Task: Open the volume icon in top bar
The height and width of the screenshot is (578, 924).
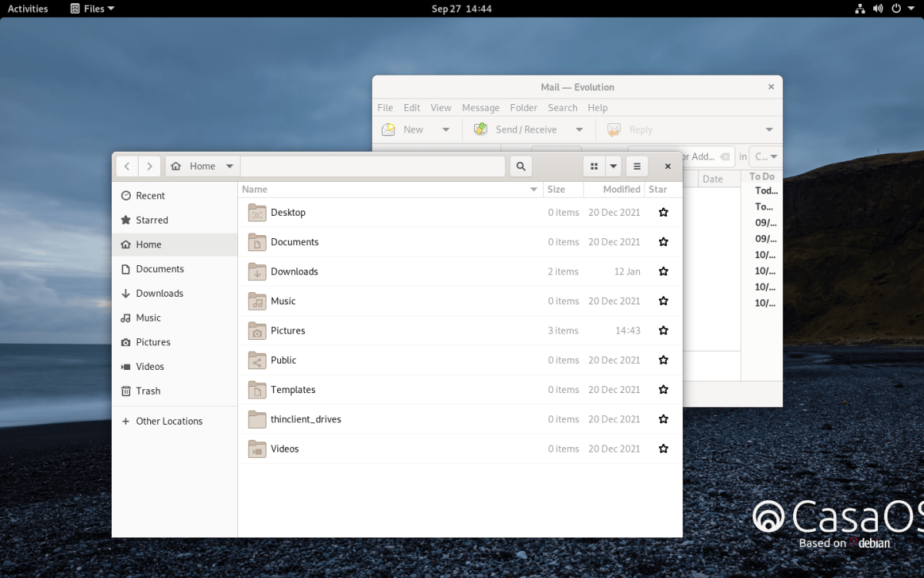Action: (x=878, y=8)
